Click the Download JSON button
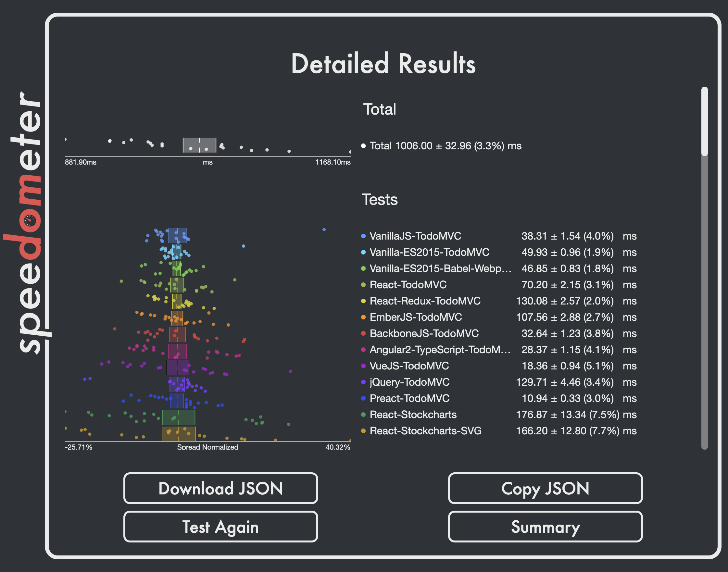This screenshot has width=728, height=572. pyautogui.click(x=220, y=488)
